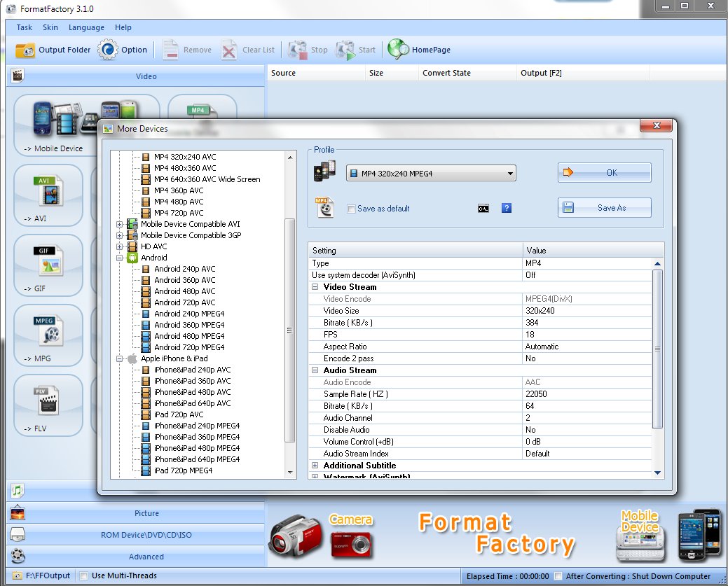Image resolution: width=728 pixels, height=586 pixels.
Task: Click the FPS value 18 cell
Action: click(x=587, y=335)
